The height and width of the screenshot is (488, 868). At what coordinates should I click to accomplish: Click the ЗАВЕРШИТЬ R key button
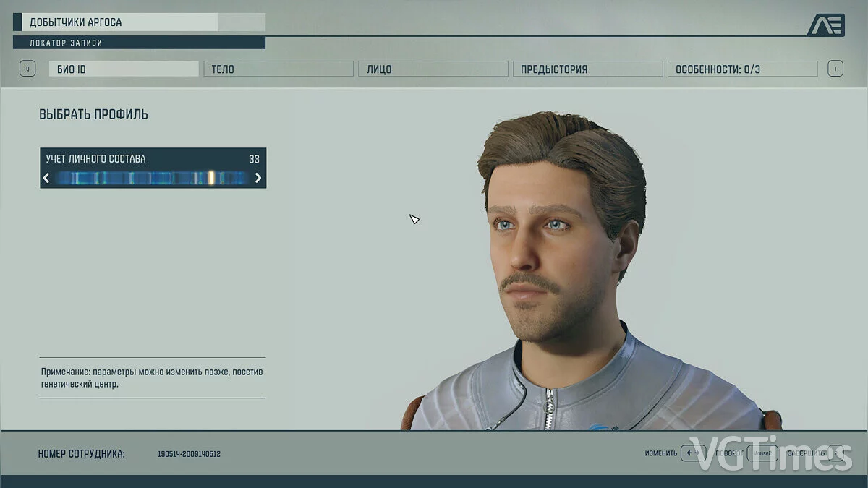835,453
